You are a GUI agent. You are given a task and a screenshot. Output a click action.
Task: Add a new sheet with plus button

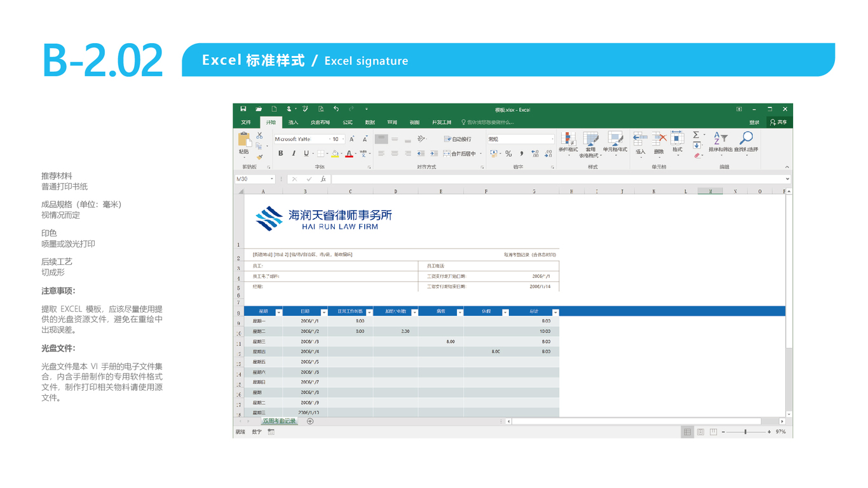310,421
